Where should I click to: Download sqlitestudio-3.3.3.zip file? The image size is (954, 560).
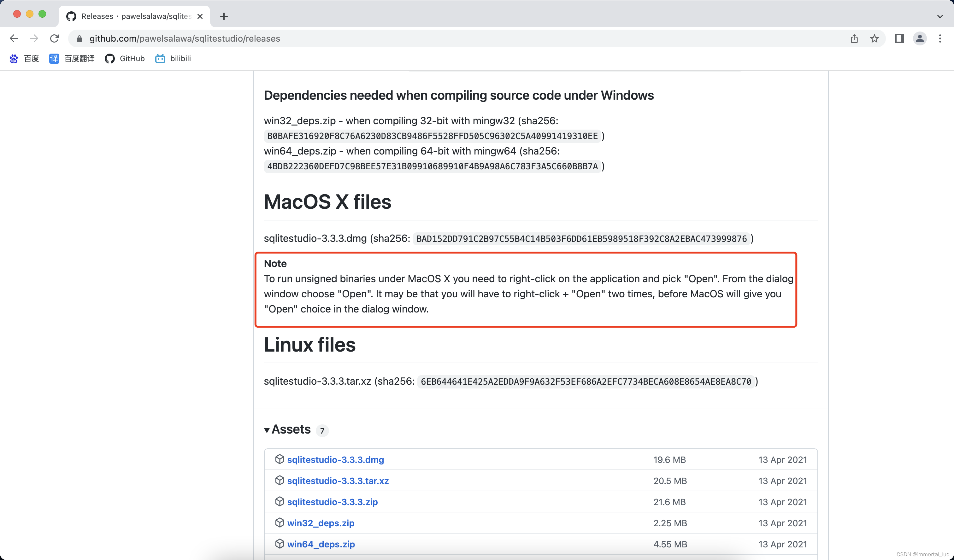point(332,502)
